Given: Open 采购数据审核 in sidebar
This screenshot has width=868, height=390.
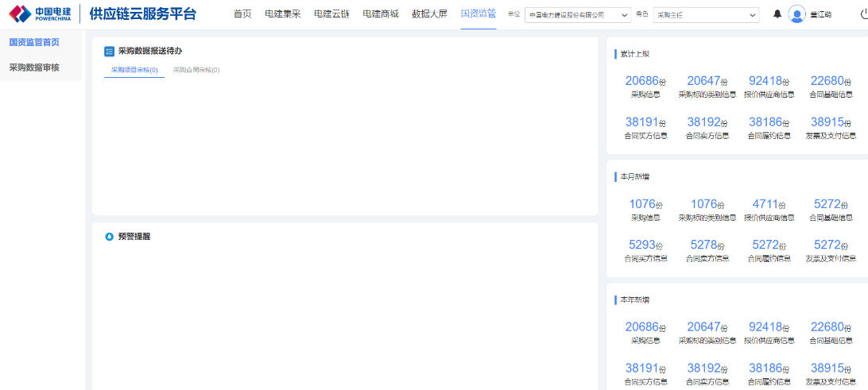Looking at the screenshot, I should (x=34, y=68).
